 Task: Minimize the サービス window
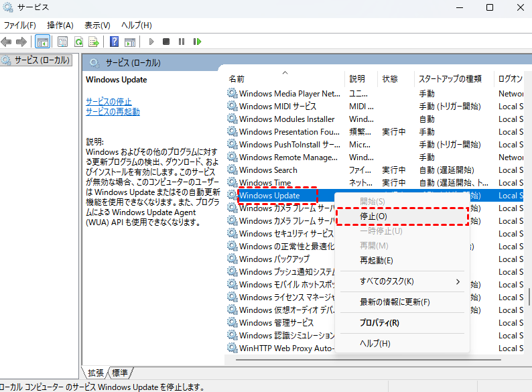point(460,7)
